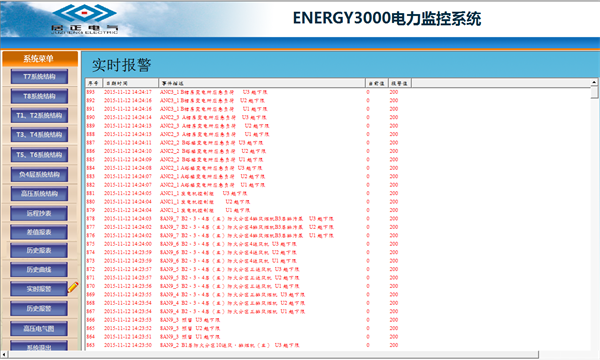Click the ANC1_1 description in row 881
Screen dimensions: 600x360
(204, 193)
